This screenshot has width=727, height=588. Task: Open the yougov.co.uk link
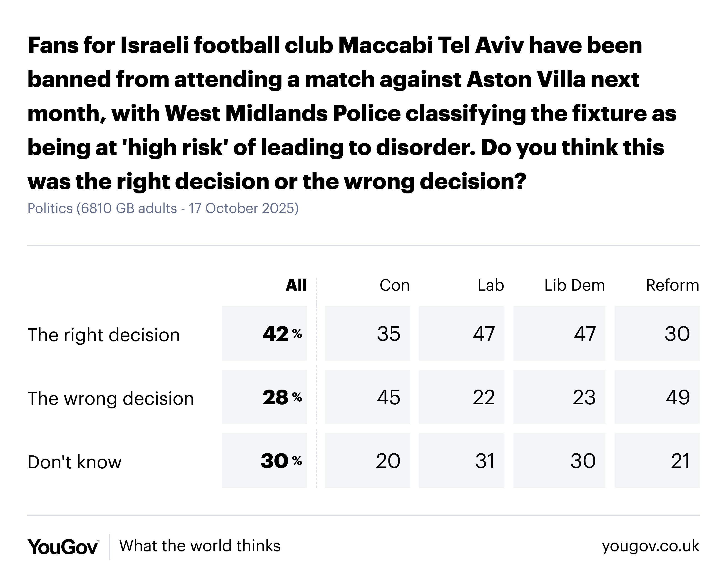[x=650, y=546]
